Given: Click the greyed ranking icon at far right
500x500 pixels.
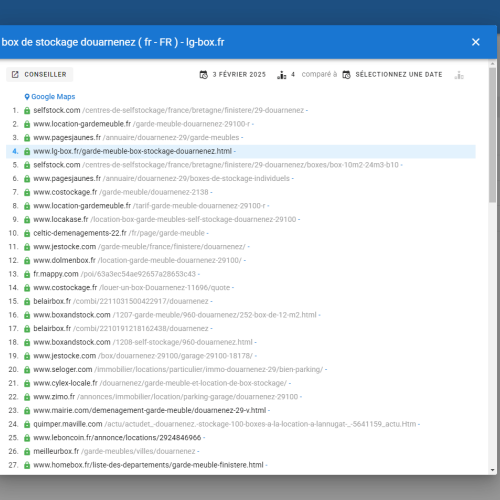Looking at the screenshot, I should click(459, 75).
